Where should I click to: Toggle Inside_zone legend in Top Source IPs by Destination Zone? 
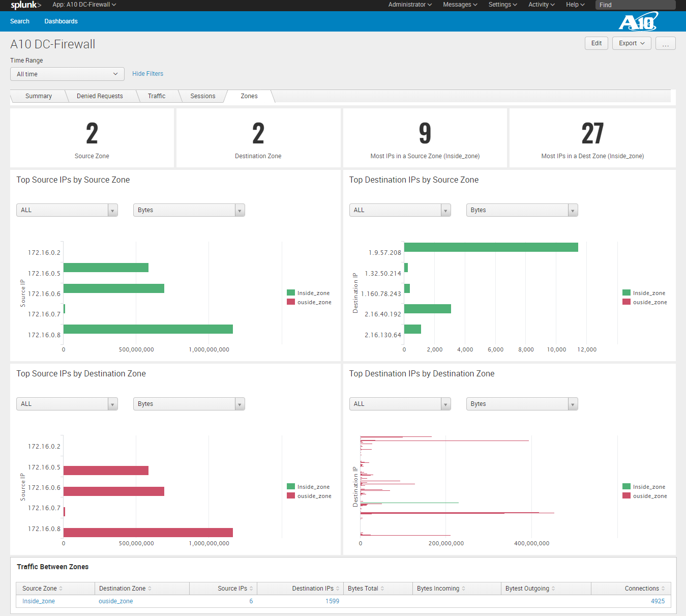point(308,487)
